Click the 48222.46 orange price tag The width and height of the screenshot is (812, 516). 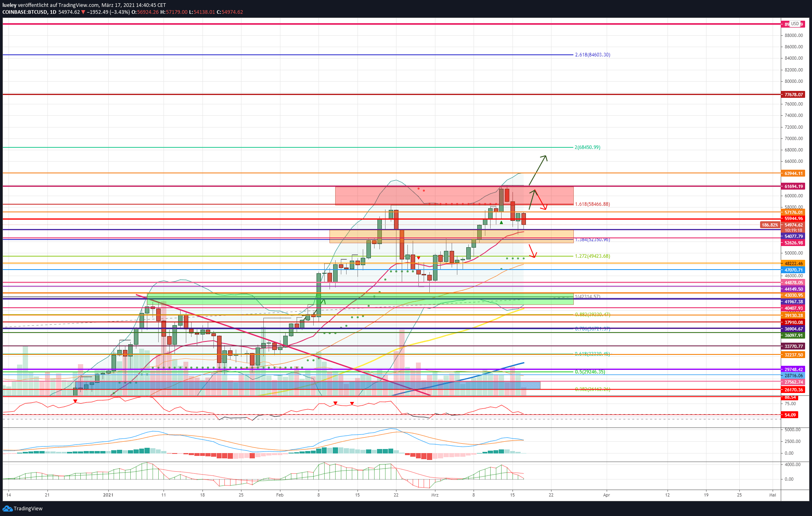pyautogui.click(x=793, y=263)
